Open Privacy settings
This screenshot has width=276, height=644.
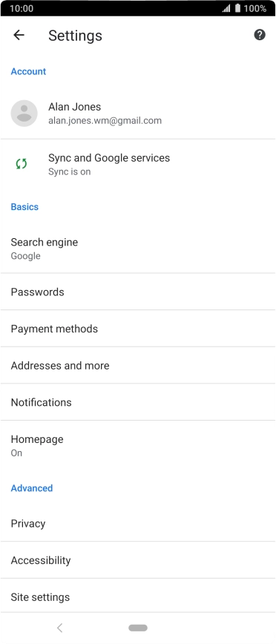[138, 523]
